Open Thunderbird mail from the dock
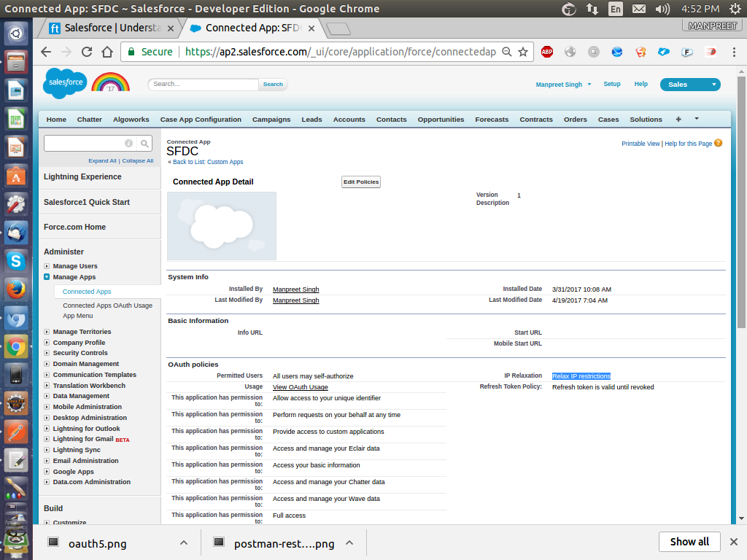 pyautogui.click(x=16, y=233)
